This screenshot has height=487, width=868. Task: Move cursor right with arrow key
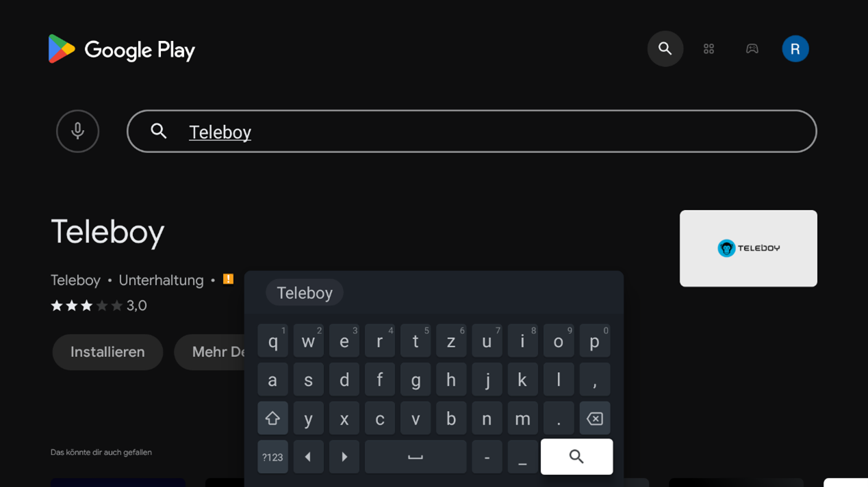point(344,457)
